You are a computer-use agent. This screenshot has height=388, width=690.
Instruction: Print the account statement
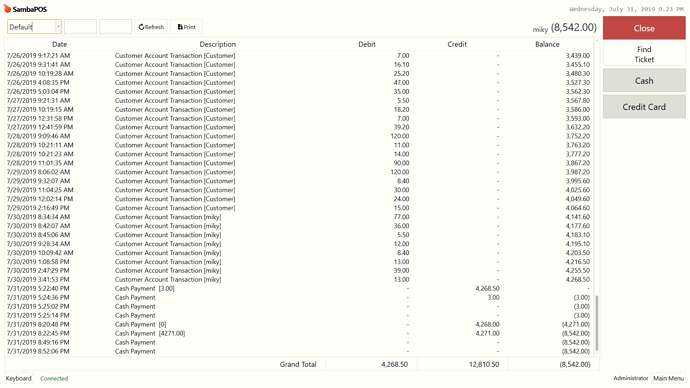186,27
